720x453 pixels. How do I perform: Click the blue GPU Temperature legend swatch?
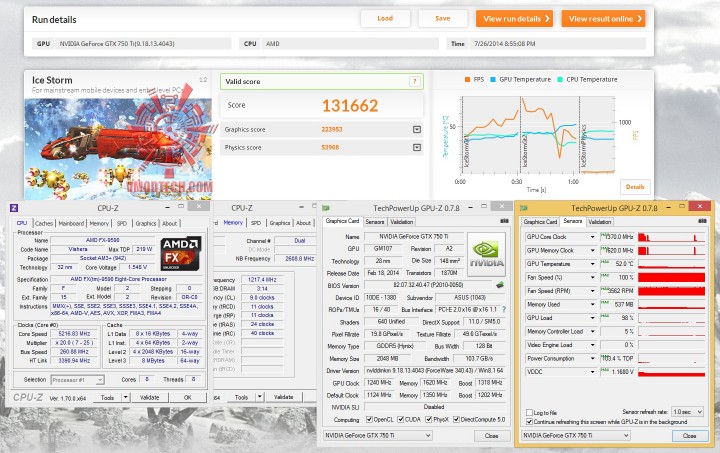click(493, 79)
